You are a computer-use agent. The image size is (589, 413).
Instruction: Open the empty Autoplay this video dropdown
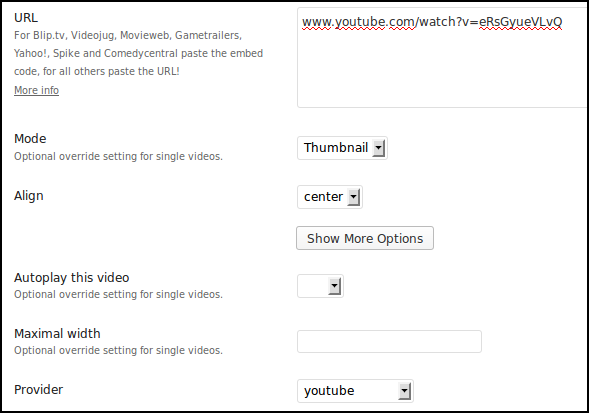320,286
